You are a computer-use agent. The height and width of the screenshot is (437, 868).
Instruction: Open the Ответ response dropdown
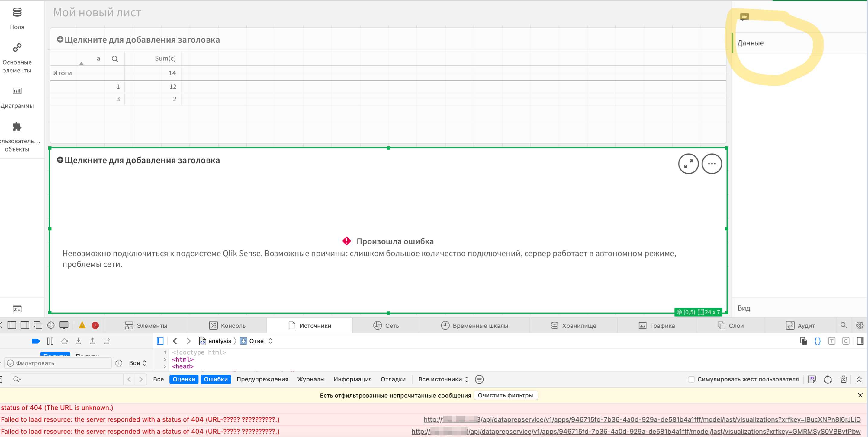(x=256, y=341)
